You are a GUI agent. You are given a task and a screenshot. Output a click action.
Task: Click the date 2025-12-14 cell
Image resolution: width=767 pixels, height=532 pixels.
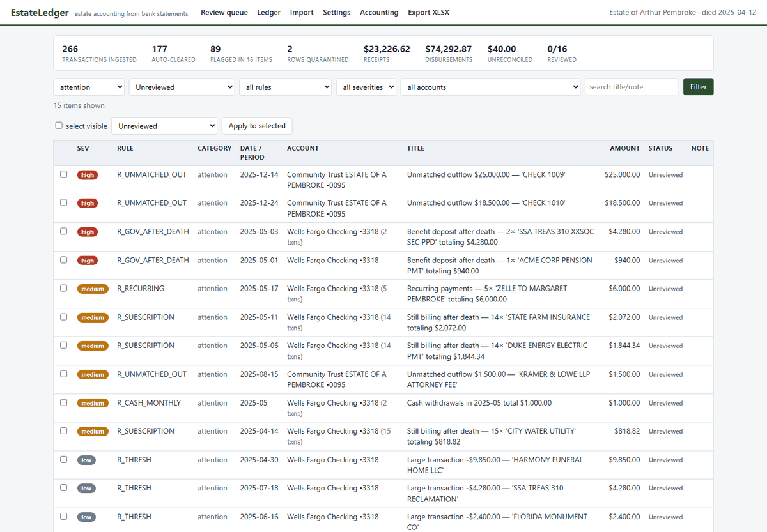(x=259, y=174)
